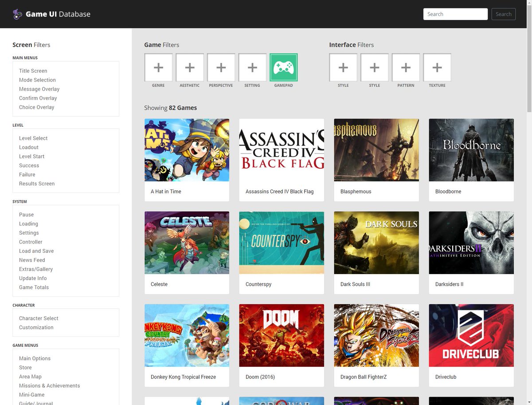The height and width of the screenshot is (405, 532).
Task: Select the Level Start filter
Action: pyautogui.click(x=31, y=157)
